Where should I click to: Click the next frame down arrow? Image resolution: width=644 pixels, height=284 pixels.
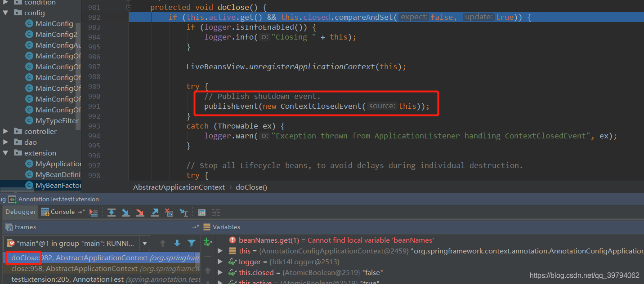click(177, 243)
